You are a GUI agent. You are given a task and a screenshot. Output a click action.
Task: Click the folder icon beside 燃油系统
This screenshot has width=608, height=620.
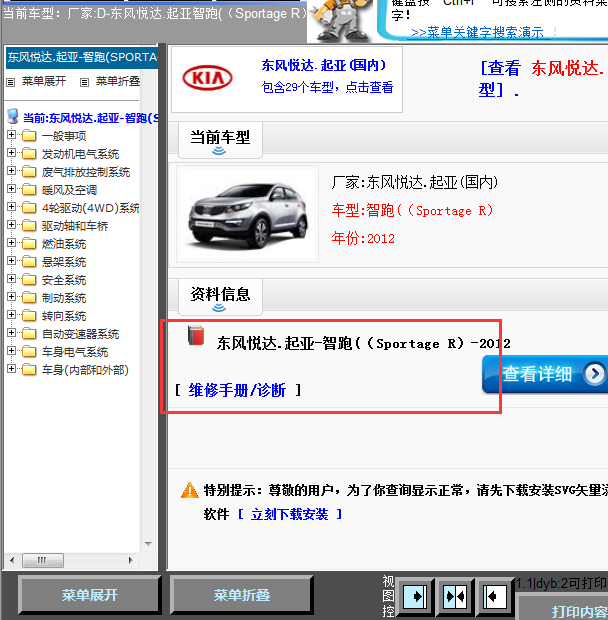(x=29, y=243)
